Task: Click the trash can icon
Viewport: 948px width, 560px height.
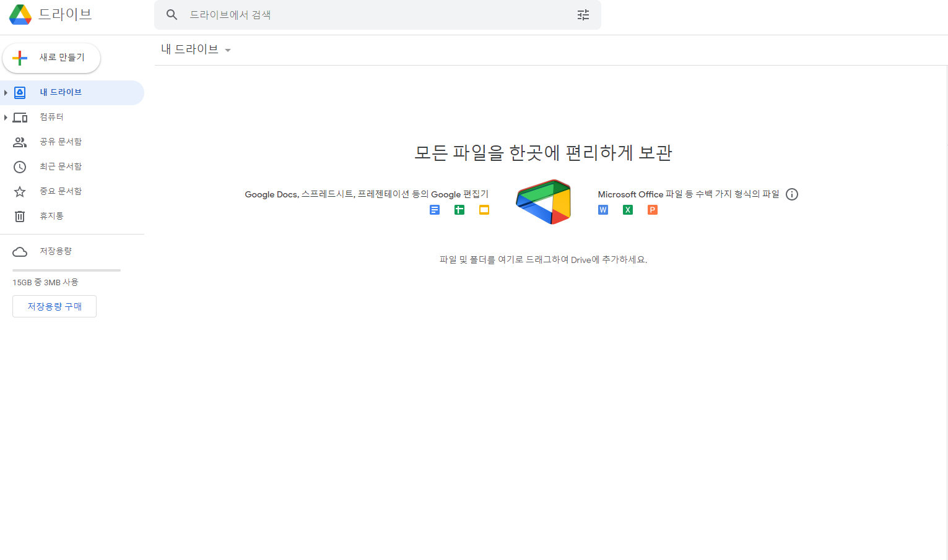Action: (20, 216)
